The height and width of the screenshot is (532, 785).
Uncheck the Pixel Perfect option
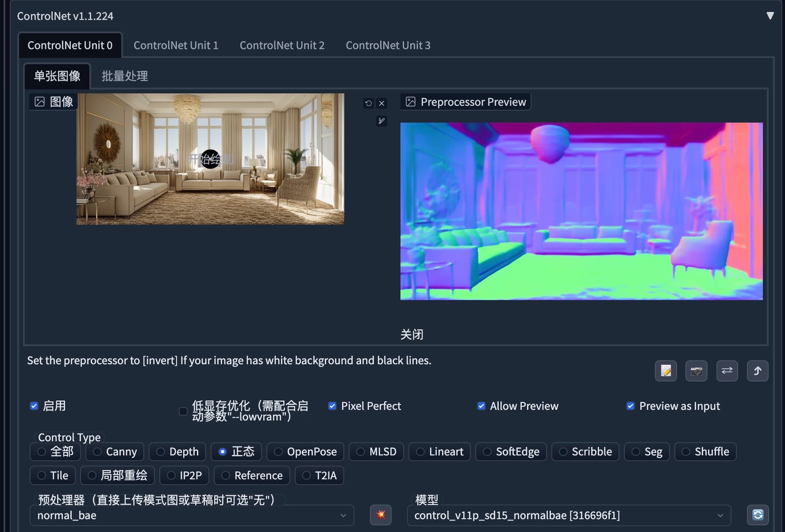point(332,405)
